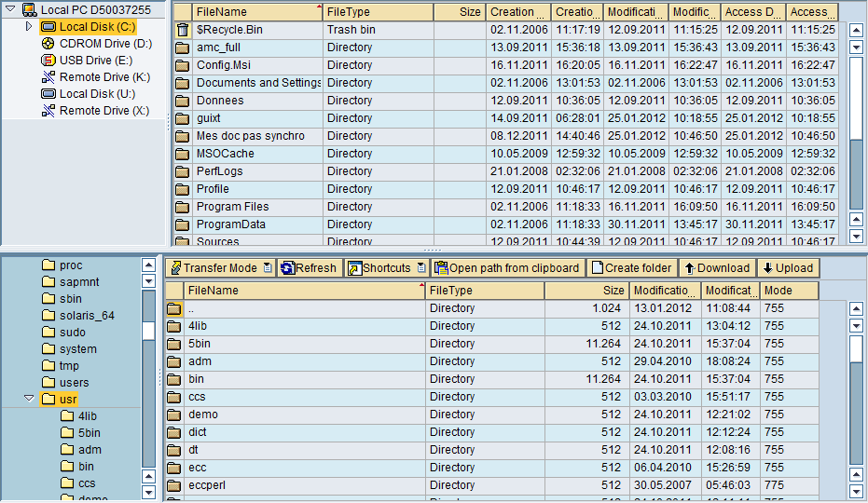868x503 pixels.
Task: Click the Refresh arrows icon
Action: click(287, 268)
